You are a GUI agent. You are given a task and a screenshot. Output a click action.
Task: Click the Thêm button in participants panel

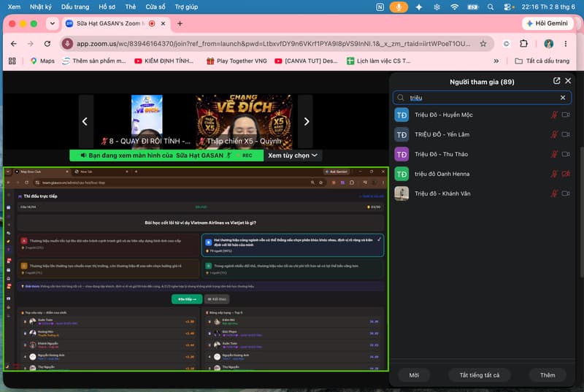(x=547, y=375)
